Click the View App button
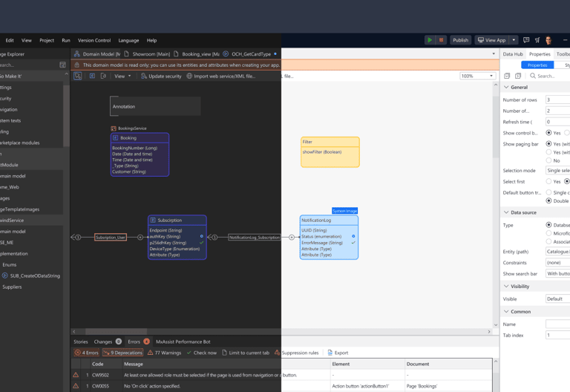The image size is (570, 392). (x=492, y=40)
